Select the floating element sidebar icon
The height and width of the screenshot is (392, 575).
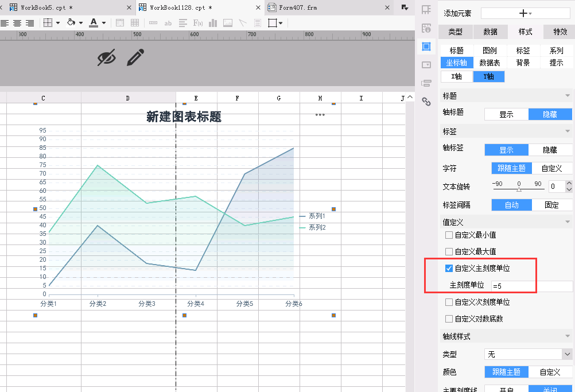[x=426, y=46]
